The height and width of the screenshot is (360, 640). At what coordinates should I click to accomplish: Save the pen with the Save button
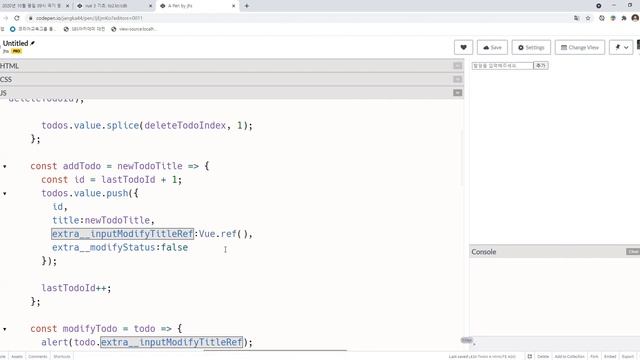[x=492, y=47]
